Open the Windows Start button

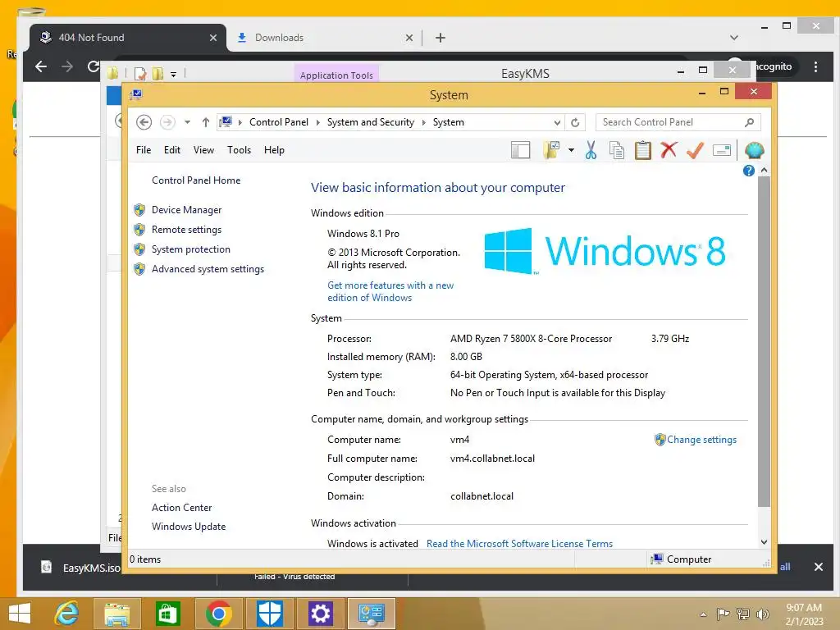pos(20,614)
